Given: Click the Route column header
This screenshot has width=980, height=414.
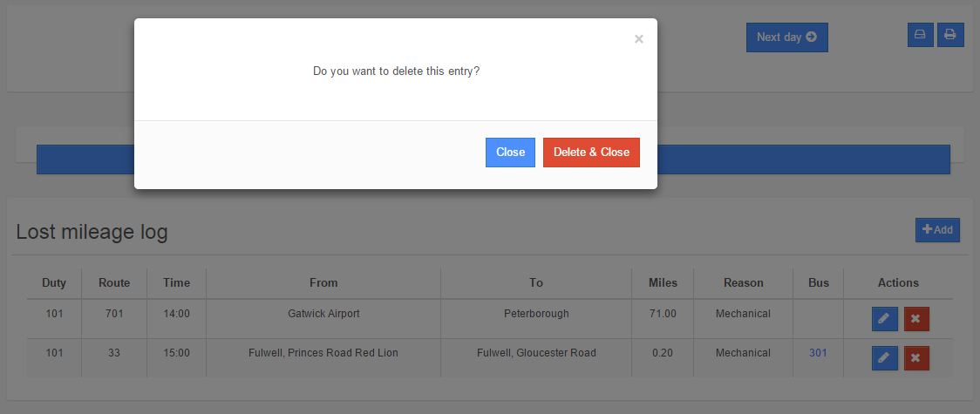Looking at the screenshot, I should click(114, 282).
